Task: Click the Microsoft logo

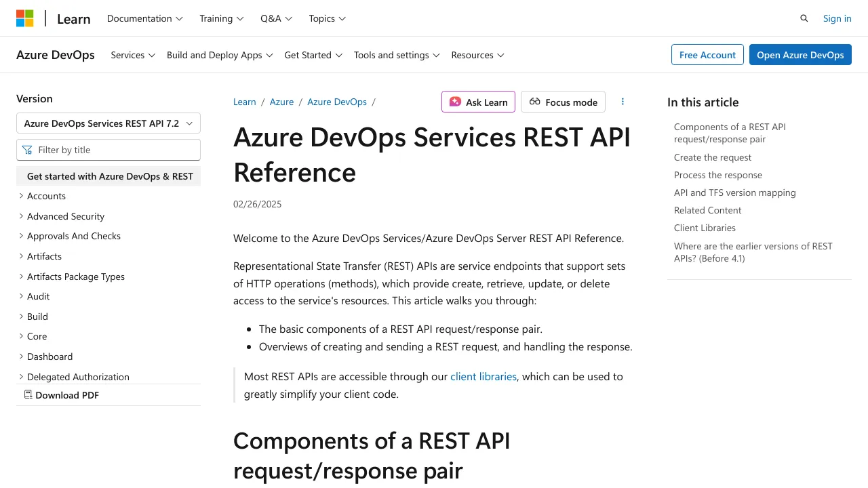Action: pos(25,18)
